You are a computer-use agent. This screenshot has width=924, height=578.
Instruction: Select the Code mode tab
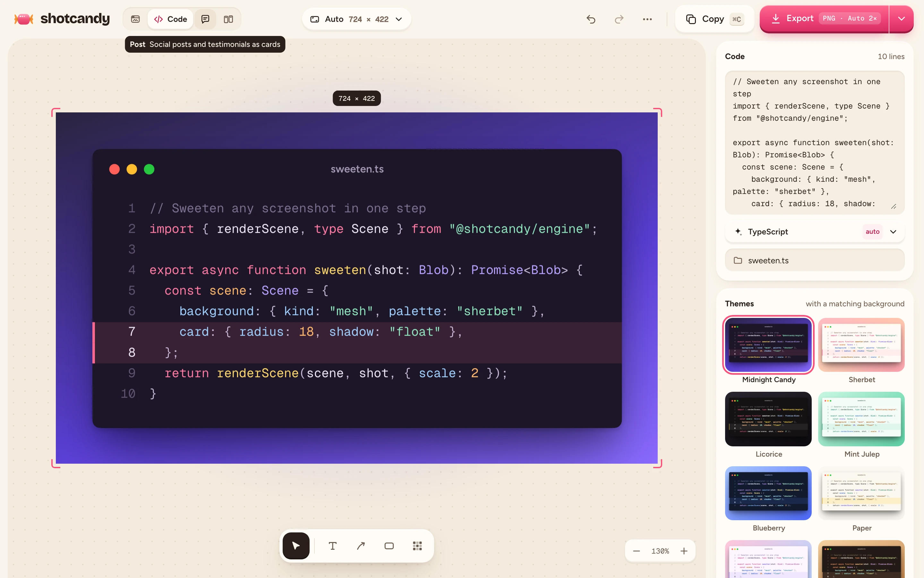point(170,19)
